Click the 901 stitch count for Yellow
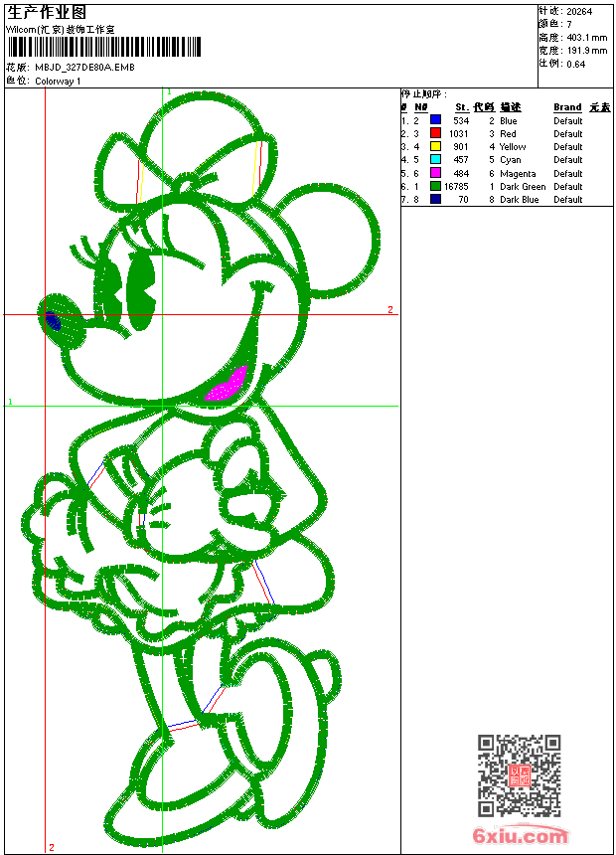The height and width of the screenshot is (855, 616). 461,147
